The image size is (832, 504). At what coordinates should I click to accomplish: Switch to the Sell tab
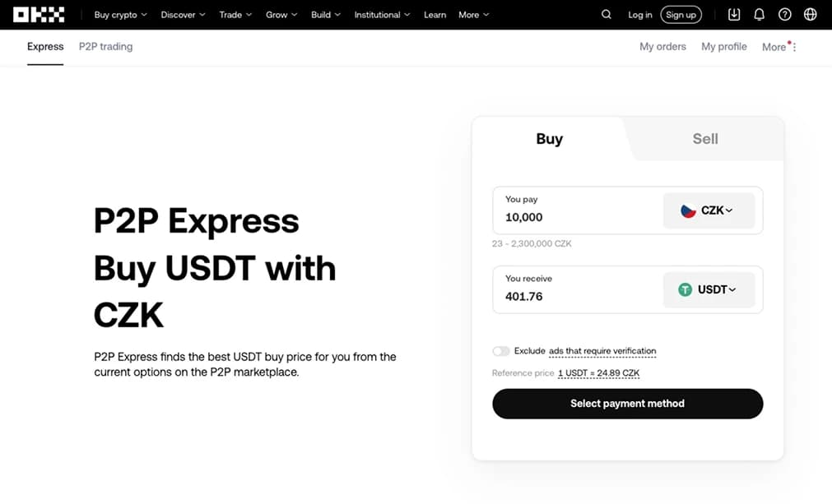click(x=705, y=139)
